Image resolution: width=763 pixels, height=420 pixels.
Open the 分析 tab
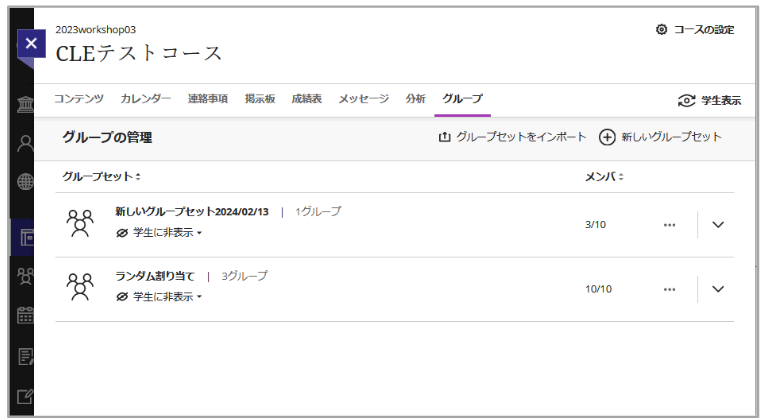click(416, 99)
